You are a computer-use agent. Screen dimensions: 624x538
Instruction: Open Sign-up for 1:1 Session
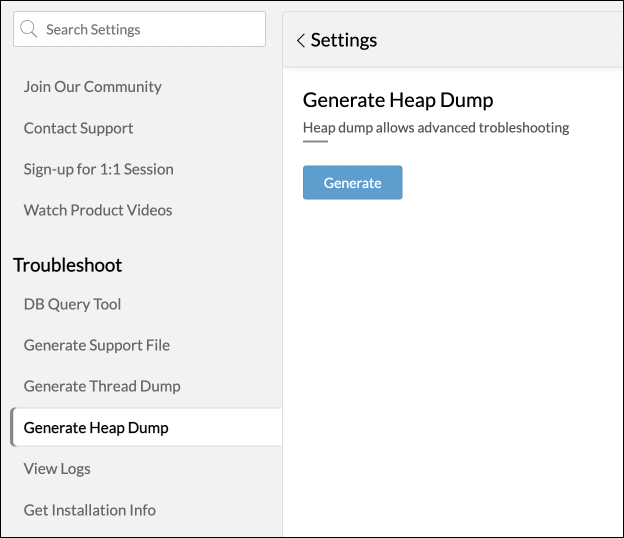98,169
